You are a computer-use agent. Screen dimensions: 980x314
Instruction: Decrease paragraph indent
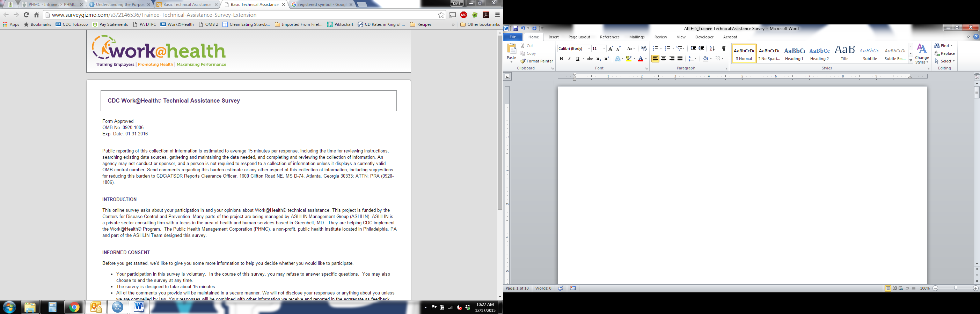click(693, 48)
